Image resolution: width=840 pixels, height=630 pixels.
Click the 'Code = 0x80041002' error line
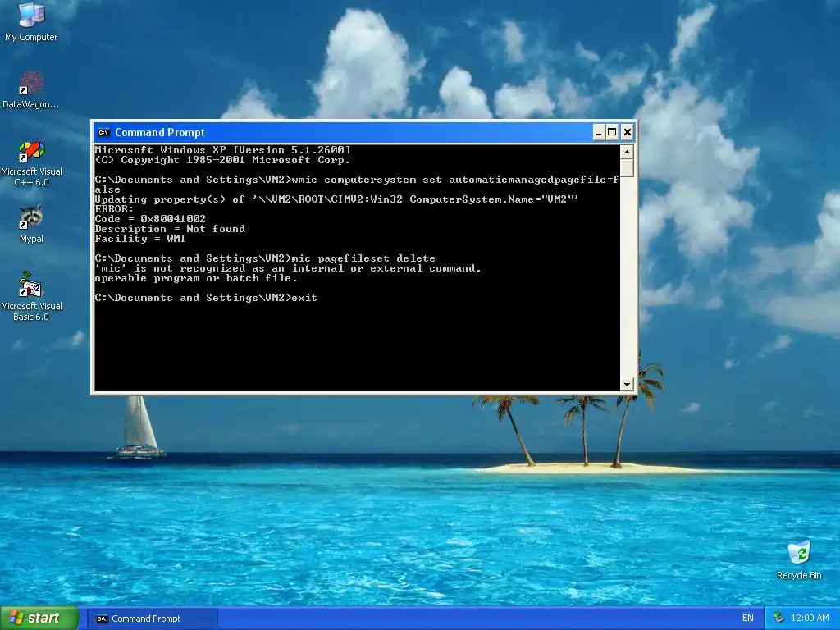[x=150, y=219]
